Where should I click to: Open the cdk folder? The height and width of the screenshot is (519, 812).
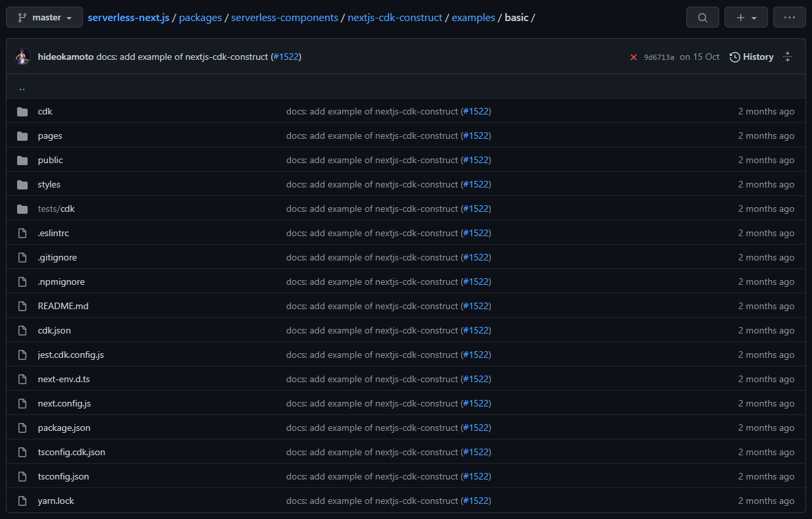coord(45,111)
